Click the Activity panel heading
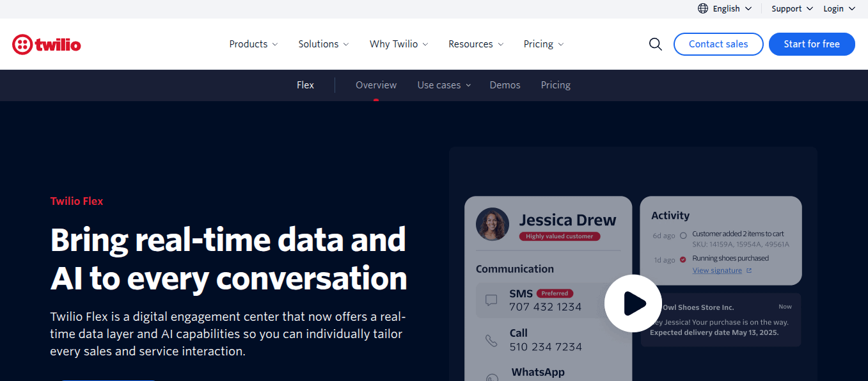 (670, 216)
